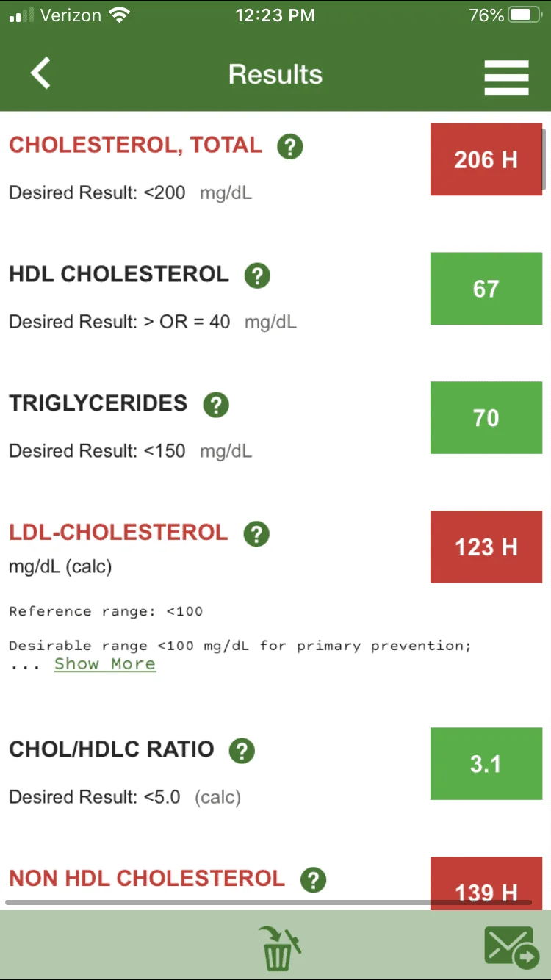This screenshot has height=980, width=551.
Task: Open the hamburger menu
Action: click(506, 76)
